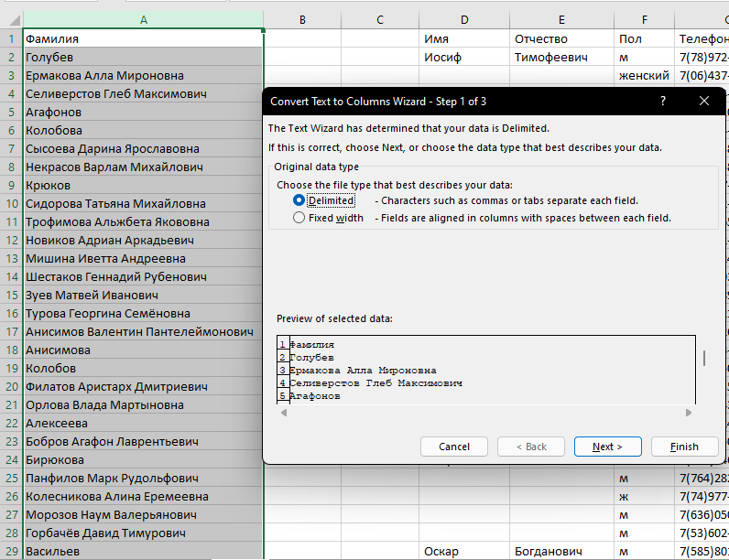Click cell Голубев in column A

coord(143,57)
